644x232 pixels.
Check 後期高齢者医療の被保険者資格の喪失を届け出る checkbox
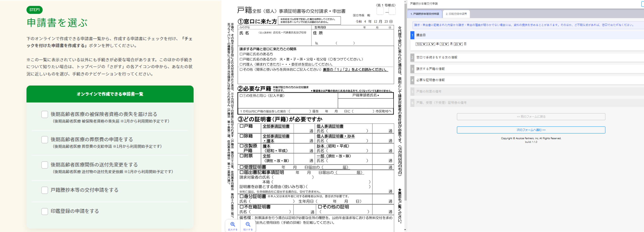click(x=45, y=114)
